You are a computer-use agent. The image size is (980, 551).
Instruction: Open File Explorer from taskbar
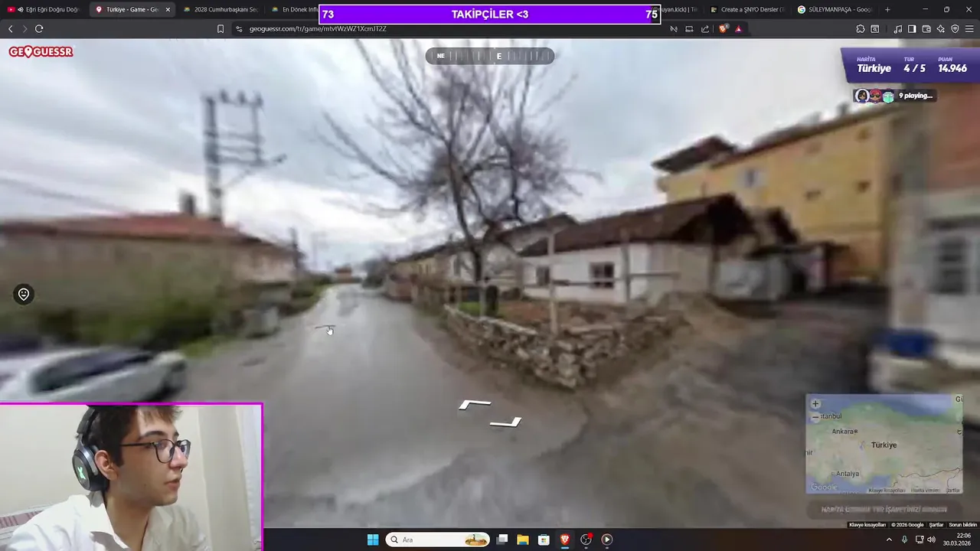tap(523, 540)
